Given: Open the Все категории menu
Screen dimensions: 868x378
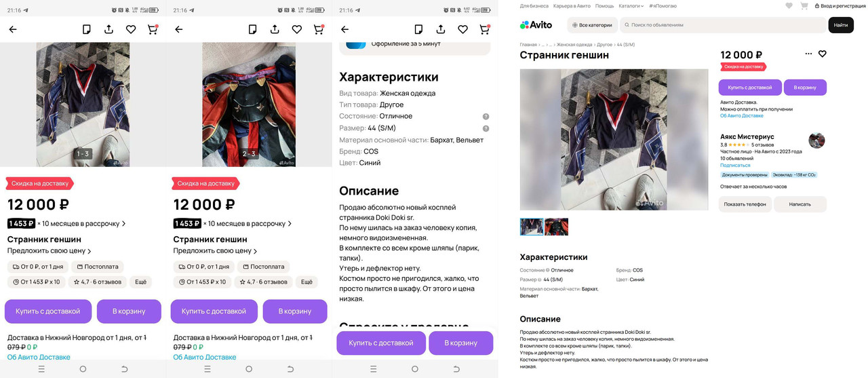Looking at the screenshot, I should click(x=592, y=25).
